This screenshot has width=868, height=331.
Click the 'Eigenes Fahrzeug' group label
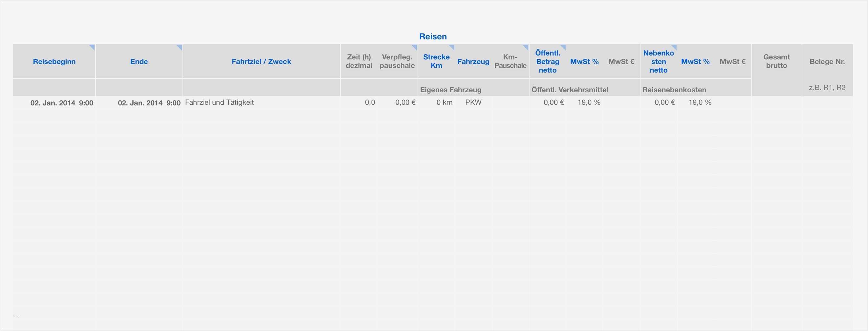(450, 90)
